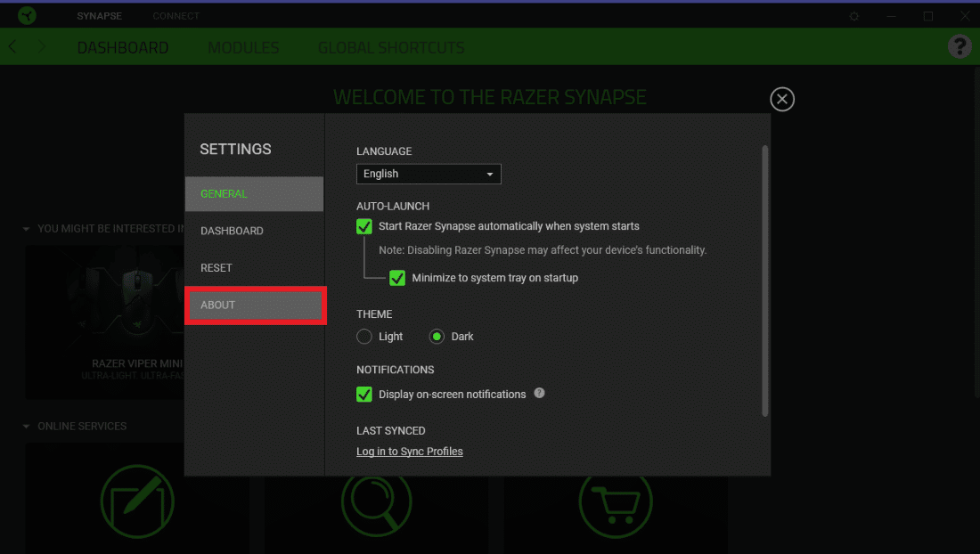Uncheck Start Razer Synapse automatically checkbox
Image resolution: width=980 pixels, height=554 pixels.
363,226
